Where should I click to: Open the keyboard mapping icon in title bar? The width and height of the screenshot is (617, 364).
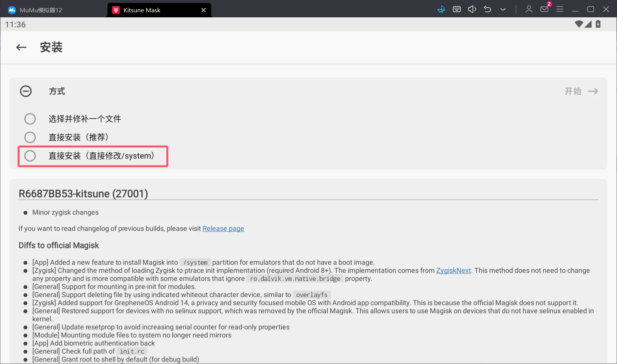pos(457,9)
